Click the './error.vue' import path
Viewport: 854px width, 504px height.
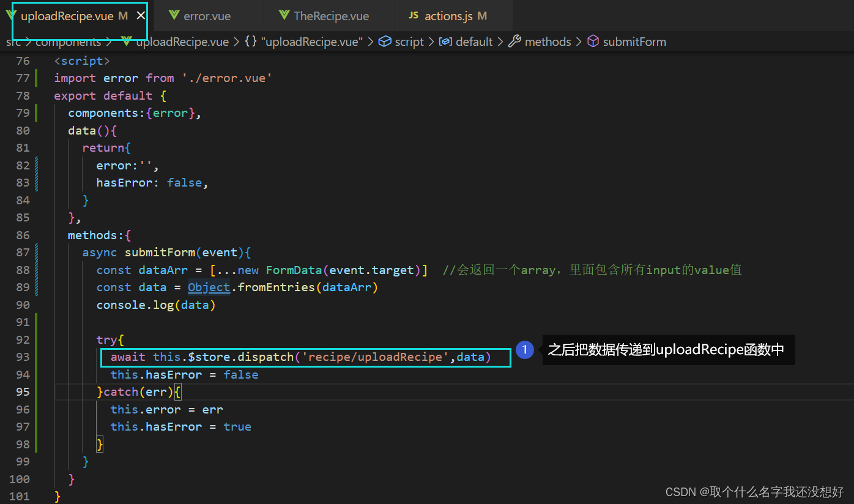point(227,78)
